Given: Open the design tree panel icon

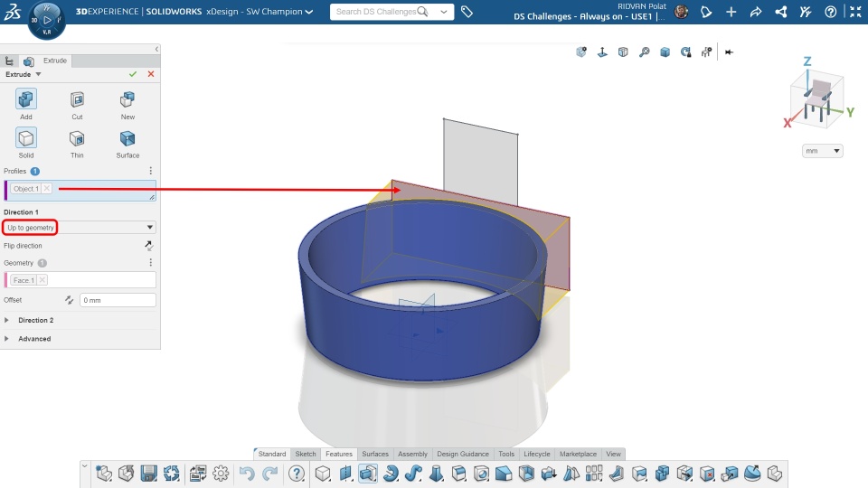Looking at the screenshot, I should click(9, 61).
